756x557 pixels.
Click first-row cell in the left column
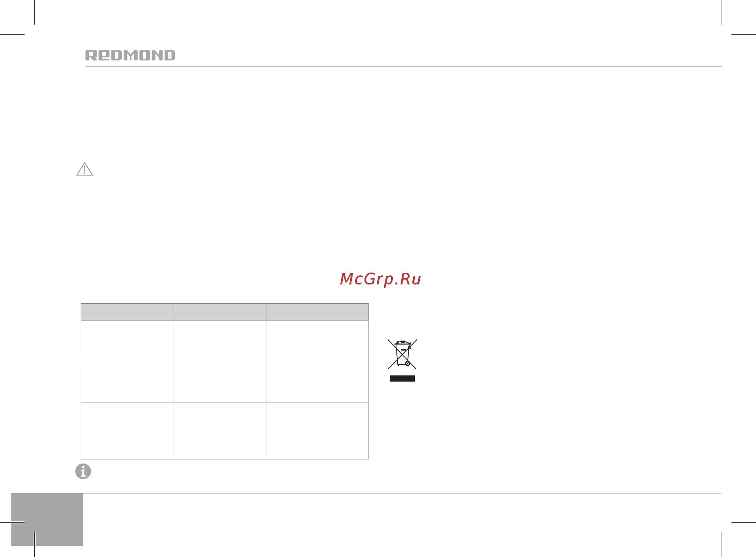click(x=127, y=339)
